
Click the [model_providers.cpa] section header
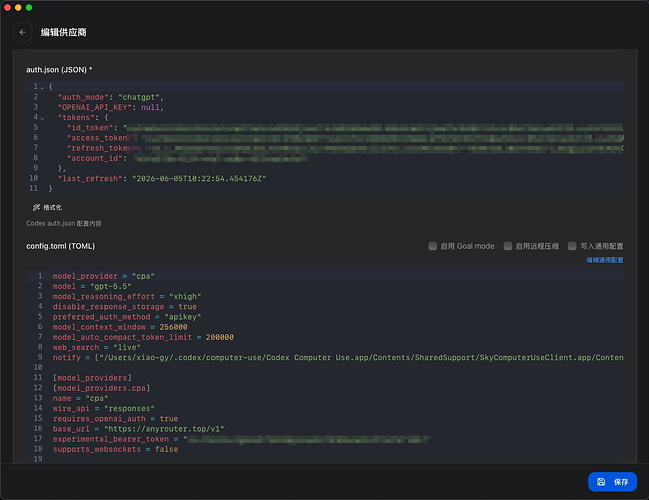(x=101, y=388)
